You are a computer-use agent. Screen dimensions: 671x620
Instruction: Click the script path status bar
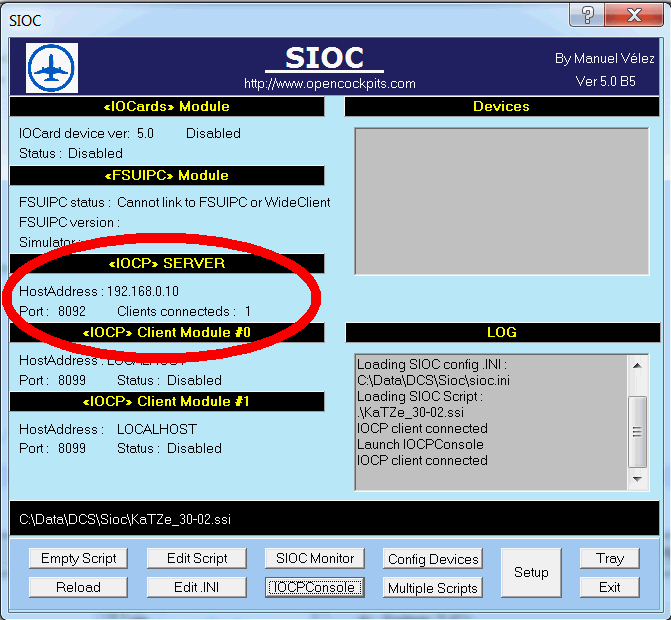(335, 520)
